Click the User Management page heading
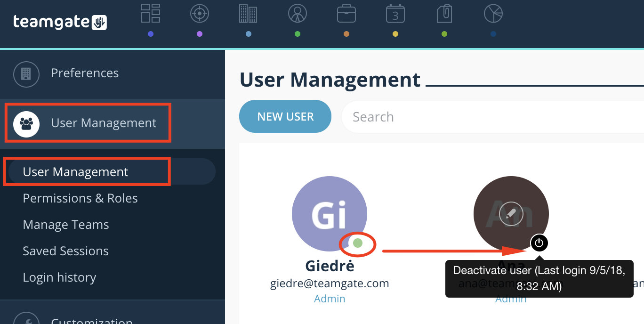 330,80
